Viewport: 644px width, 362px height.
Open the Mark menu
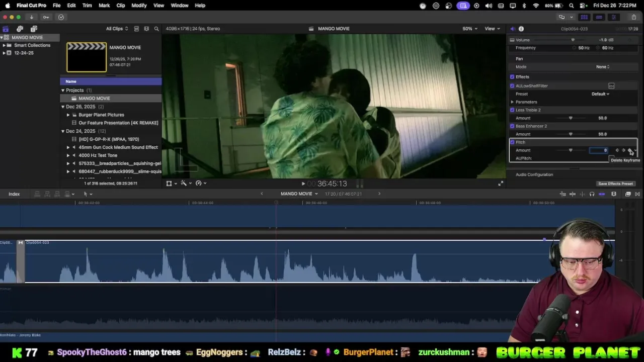click(104, 6)
